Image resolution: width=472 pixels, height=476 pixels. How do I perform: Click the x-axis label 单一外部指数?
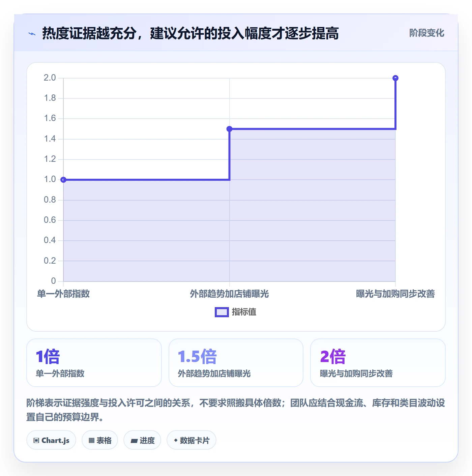click(x=63, y=294)
